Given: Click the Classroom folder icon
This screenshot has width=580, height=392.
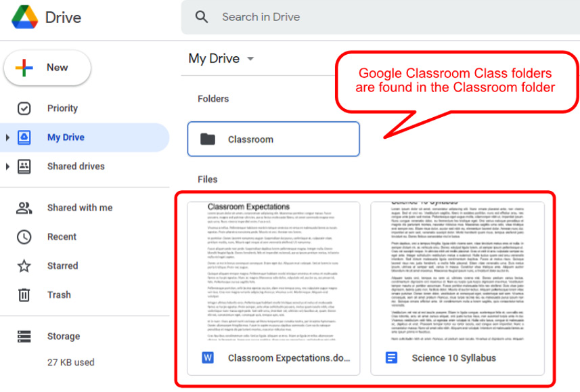Looking at the screenshot, I should pos(208,139).
